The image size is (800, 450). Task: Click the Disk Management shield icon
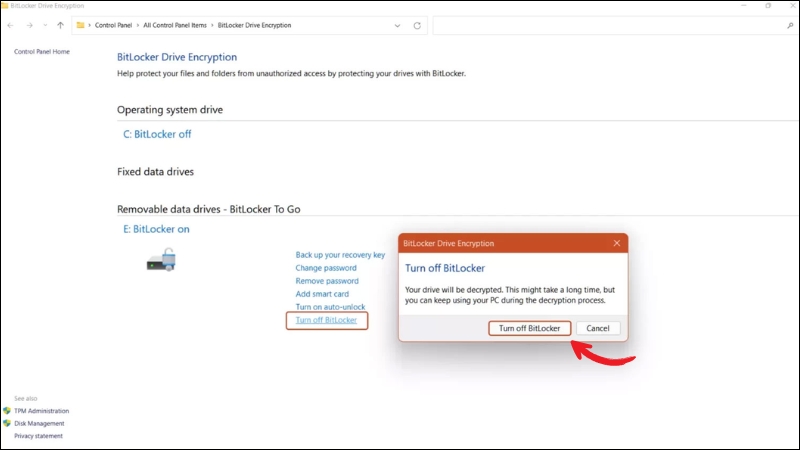click(7, 423)
